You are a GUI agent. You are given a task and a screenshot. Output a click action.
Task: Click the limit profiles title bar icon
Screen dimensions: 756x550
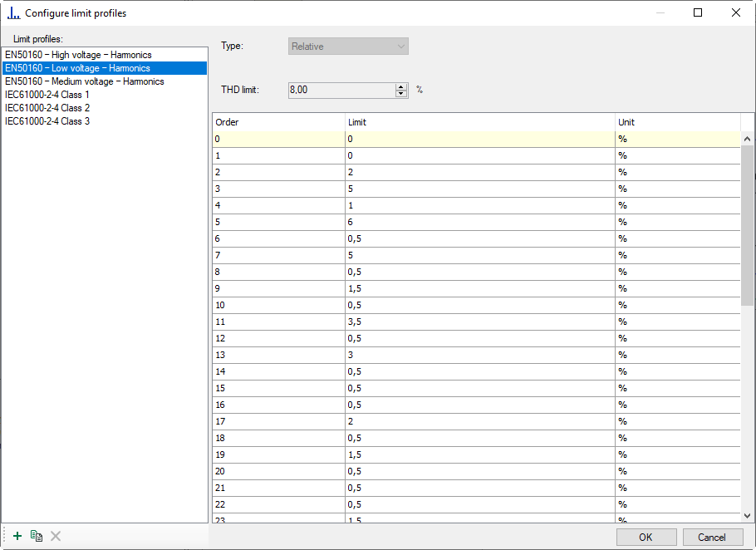(x=13, y=13)
